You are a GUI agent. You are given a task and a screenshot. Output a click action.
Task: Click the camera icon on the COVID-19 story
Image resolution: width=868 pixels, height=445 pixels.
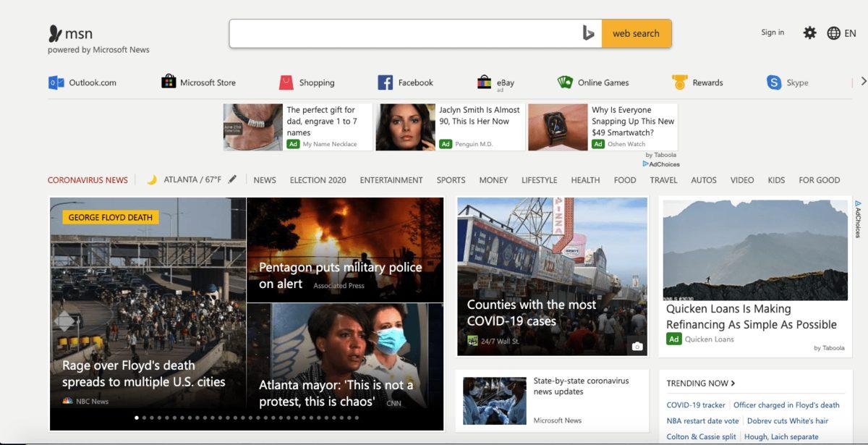tap(637, 347)
